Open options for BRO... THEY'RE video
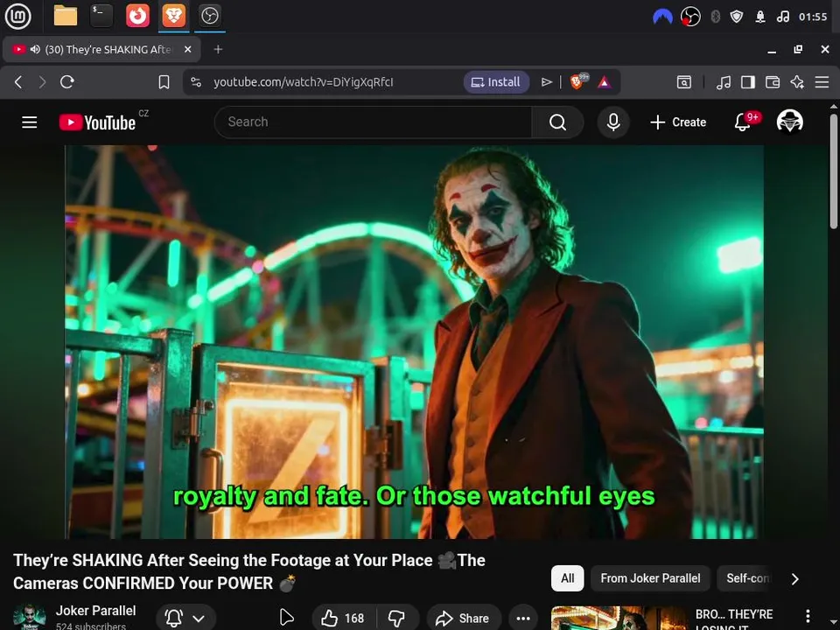 point(808,616)
